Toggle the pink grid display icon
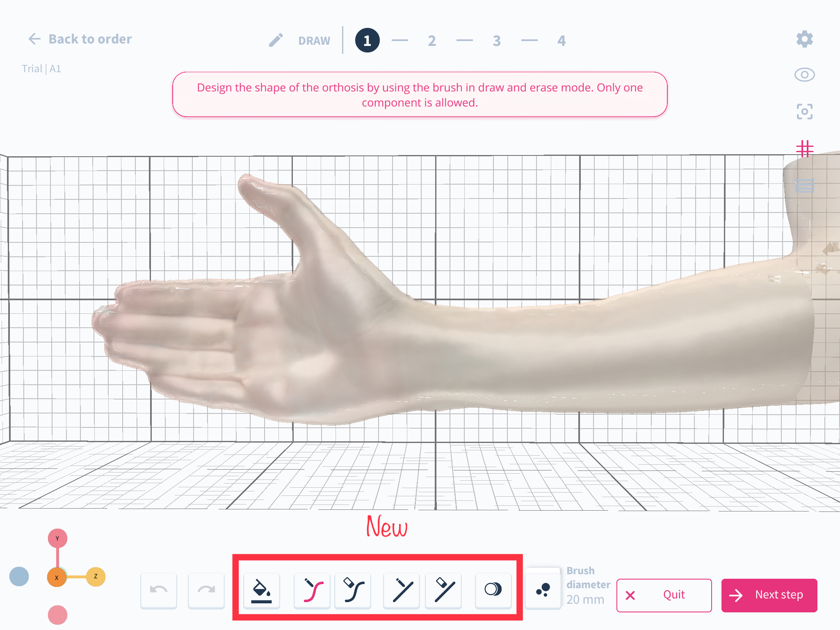 tap(804, 149)
